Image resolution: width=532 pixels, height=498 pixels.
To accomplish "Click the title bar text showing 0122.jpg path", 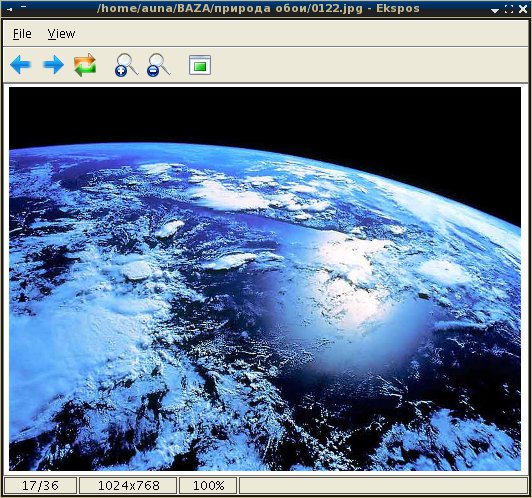I will [258, 8].
